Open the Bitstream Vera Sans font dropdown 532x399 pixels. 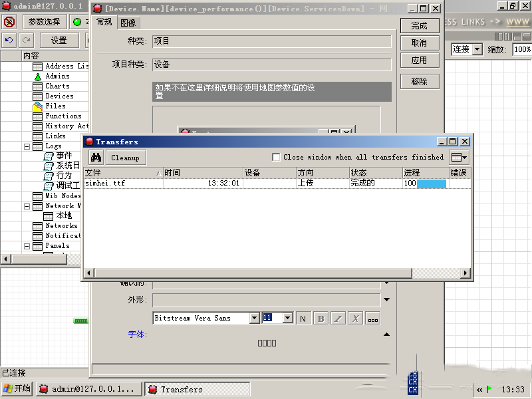pos(254,319)
